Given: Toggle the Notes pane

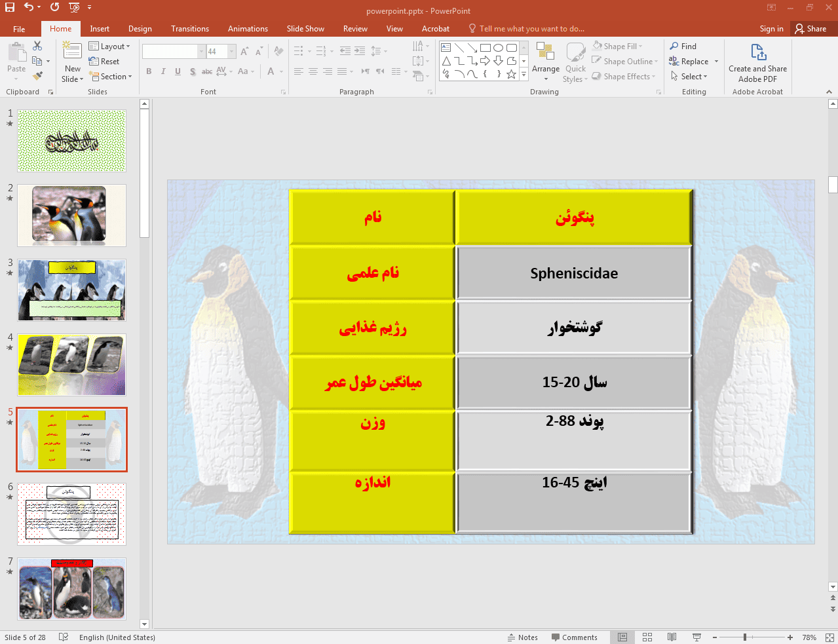Looking at the screenshot, I should point(522,637).
